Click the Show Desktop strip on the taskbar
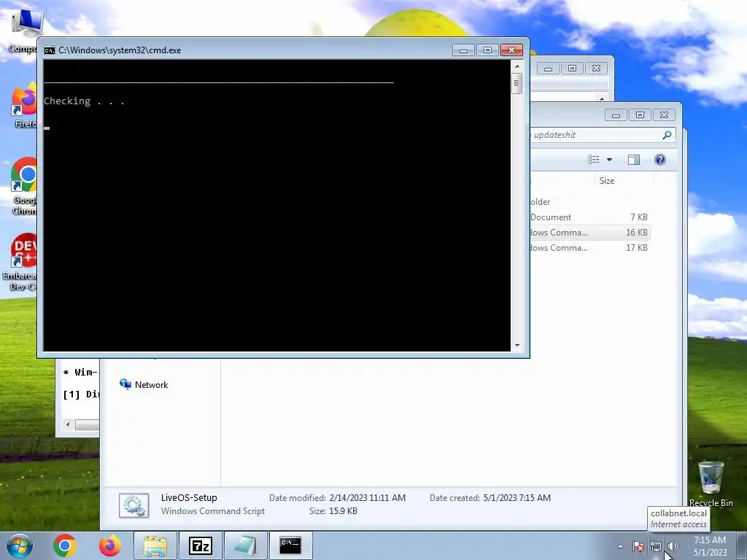This screenshot has width=747, height=560. click(742, 545)
